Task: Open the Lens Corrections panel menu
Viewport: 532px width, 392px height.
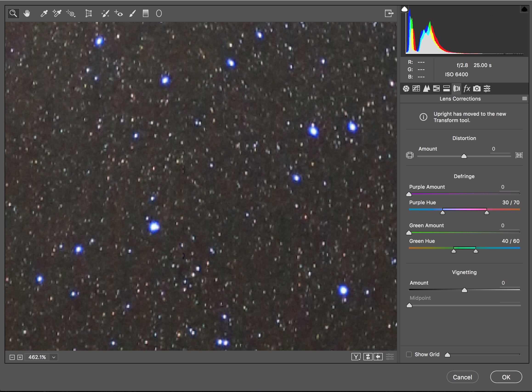Action: (x=525, y=99)
